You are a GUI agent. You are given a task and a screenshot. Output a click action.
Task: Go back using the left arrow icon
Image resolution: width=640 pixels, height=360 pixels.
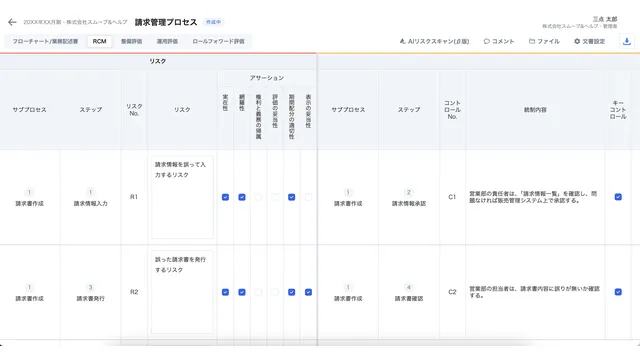[12, 22]
